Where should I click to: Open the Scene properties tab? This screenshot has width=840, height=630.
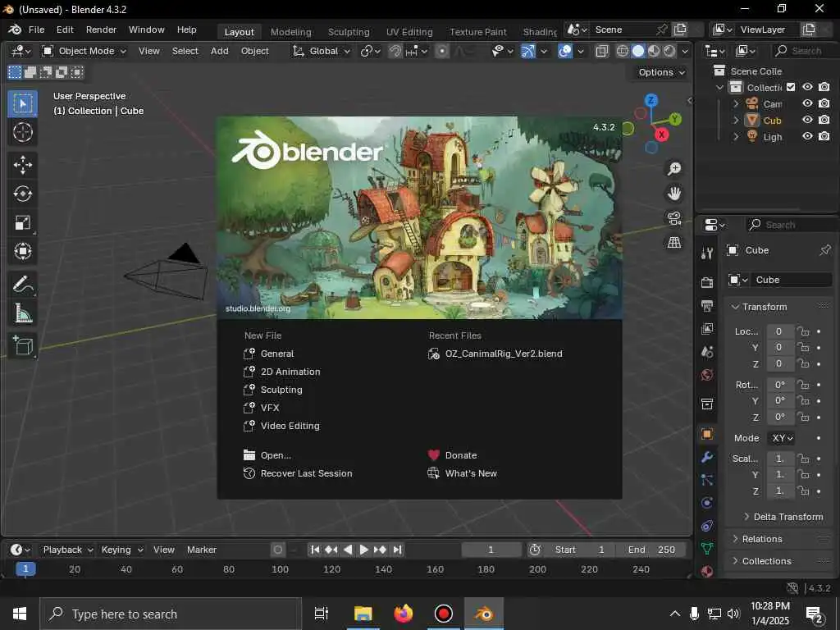click(707, 352)
